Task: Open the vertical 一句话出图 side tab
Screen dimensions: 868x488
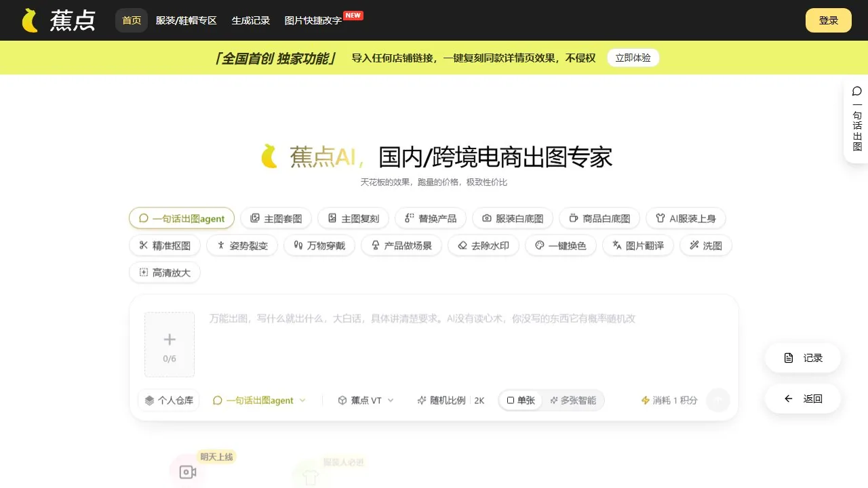Action: [x=857, y=121]
